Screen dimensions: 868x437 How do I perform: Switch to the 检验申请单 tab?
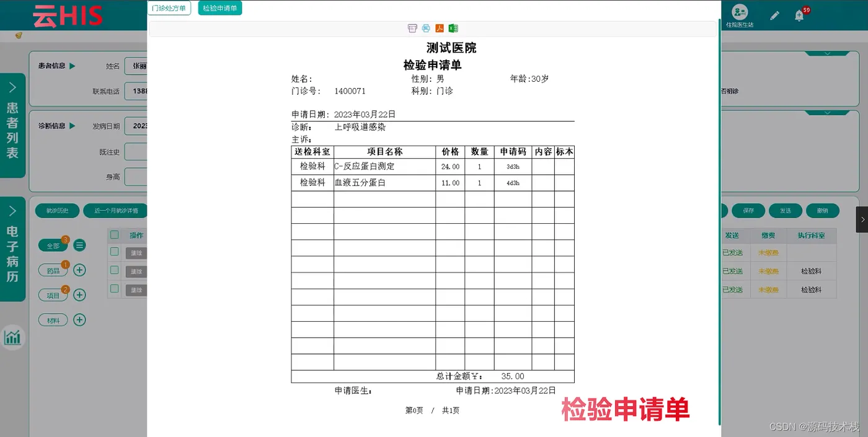click(220, 8)
